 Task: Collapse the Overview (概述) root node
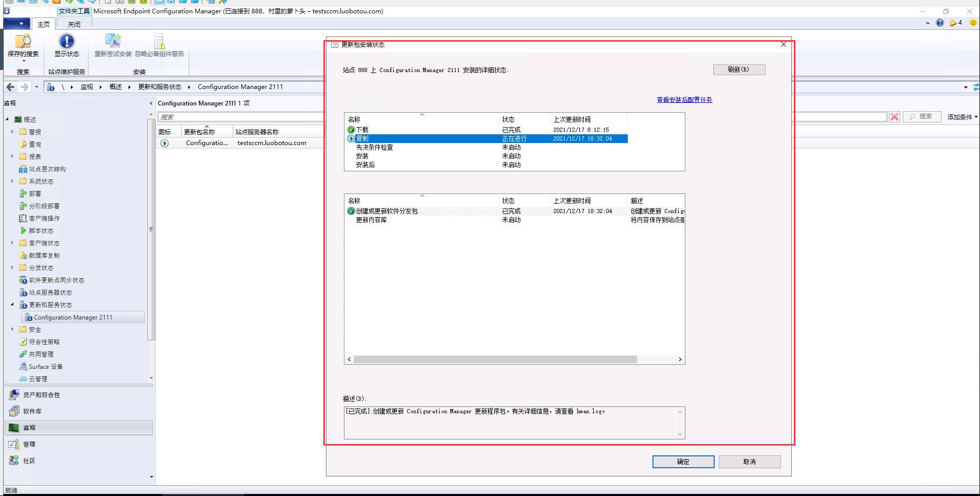(x=7, y=119)
